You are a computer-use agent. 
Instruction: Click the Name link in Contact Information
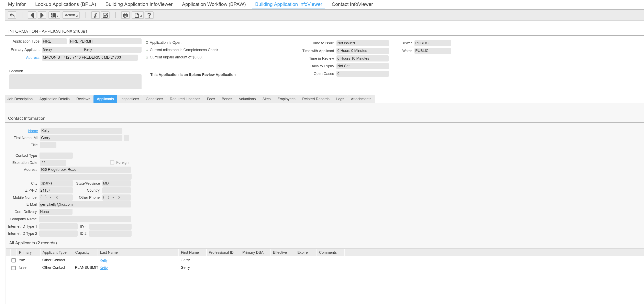point(33,131)
